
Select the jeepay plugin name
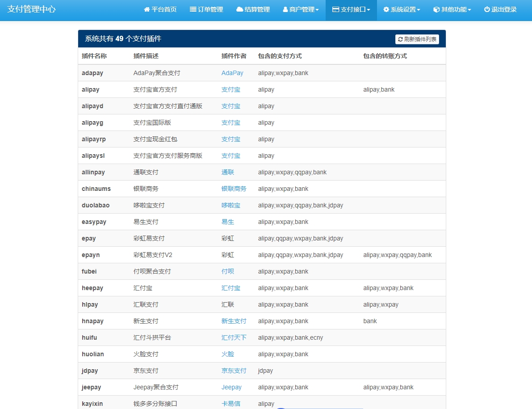click(x=91, y=387)
